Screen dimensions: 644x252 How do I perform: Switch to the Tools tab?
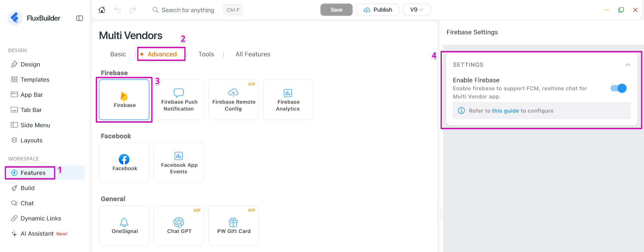[x=206, y=54]
